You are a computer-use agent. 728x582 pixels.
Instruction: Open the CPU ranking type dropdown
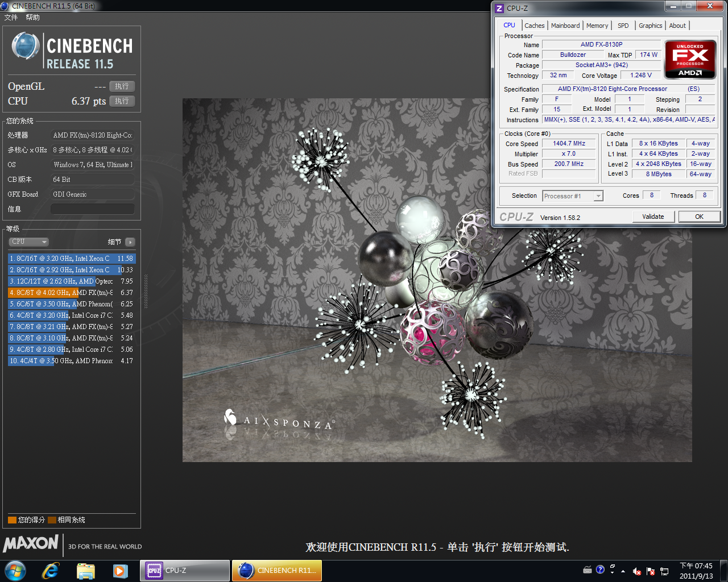click(x=28, y=242)
